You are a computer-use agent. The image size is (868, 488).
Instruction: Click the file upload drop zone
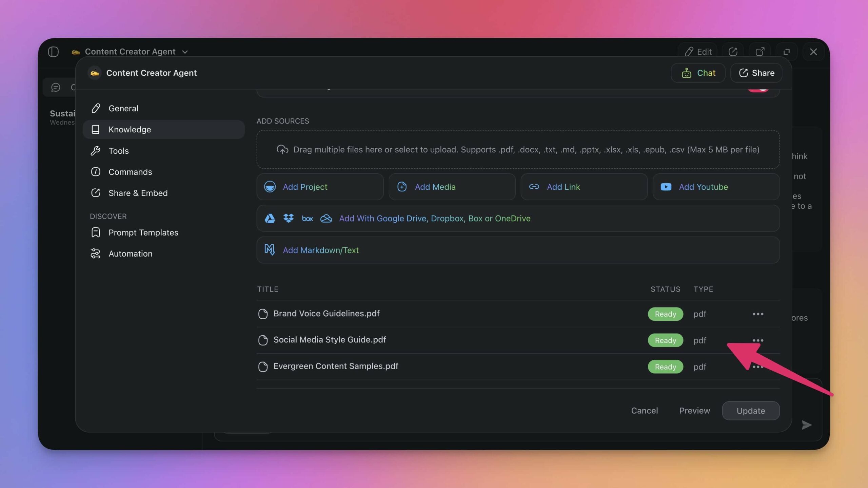click(x=518, y=149)
